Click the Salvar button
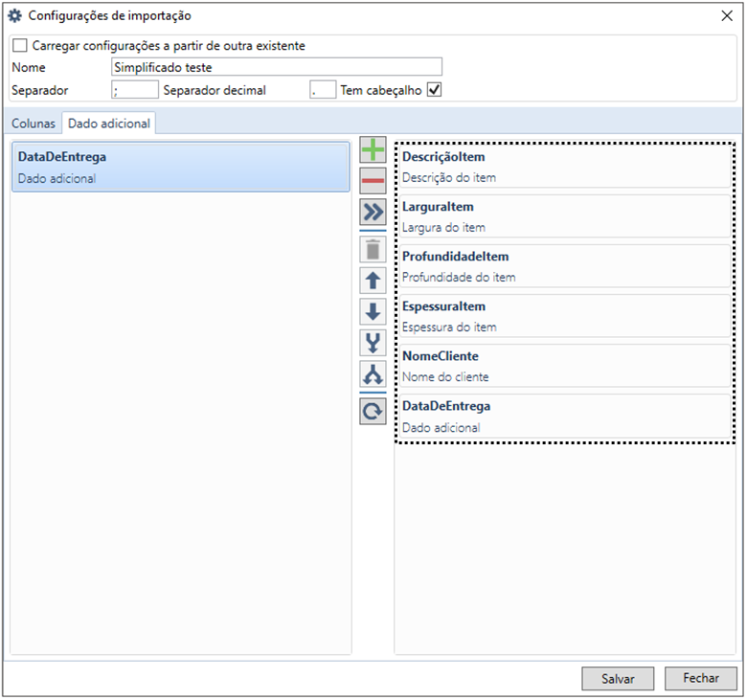The width and height of the screenshot is (747, 700). pos(618,679)
